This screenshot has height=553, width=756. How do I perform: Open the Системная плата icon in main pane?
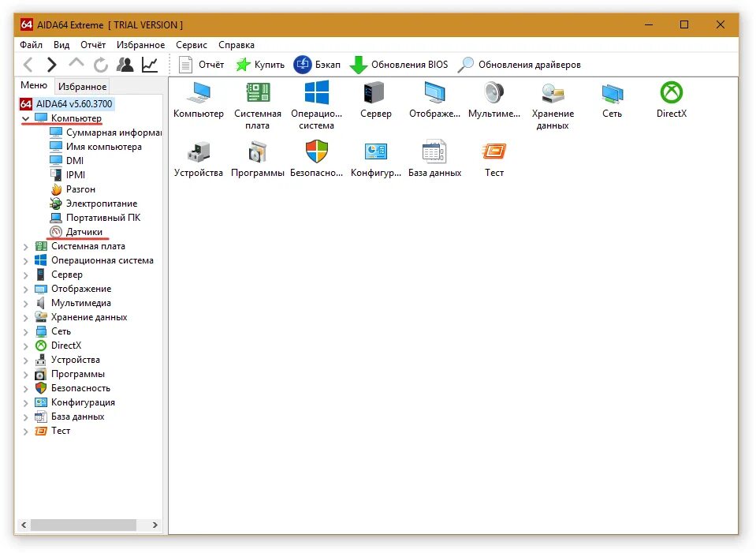coord(258,93)
